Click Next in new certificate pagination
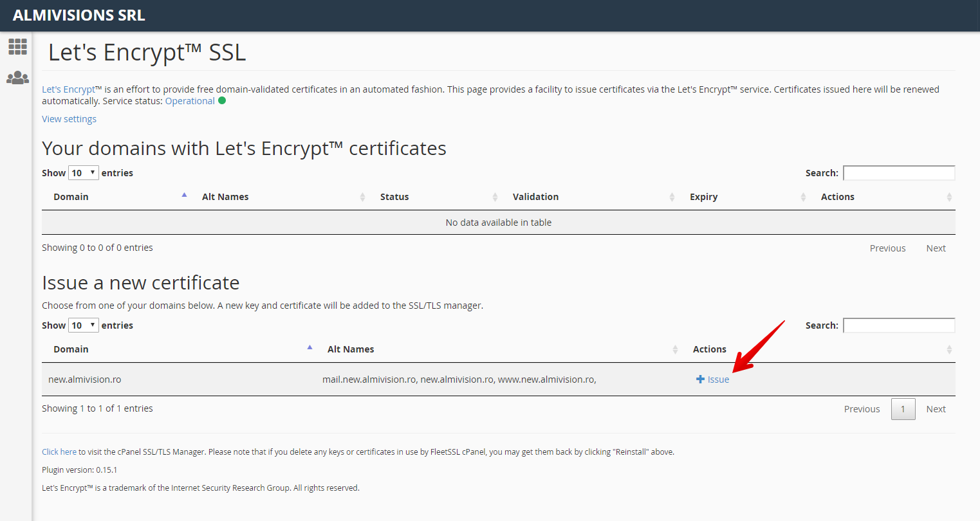 (936, 409)
